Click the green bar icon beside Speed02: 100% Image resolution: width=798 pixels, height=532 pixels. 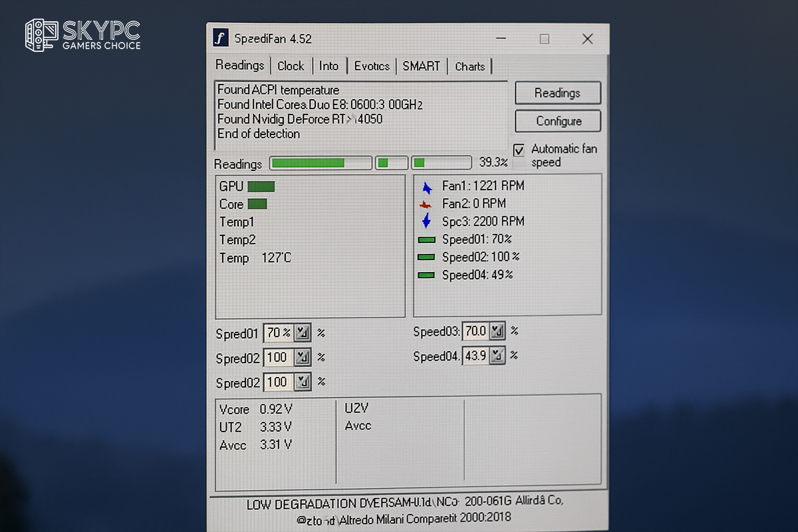click(426, 257)
